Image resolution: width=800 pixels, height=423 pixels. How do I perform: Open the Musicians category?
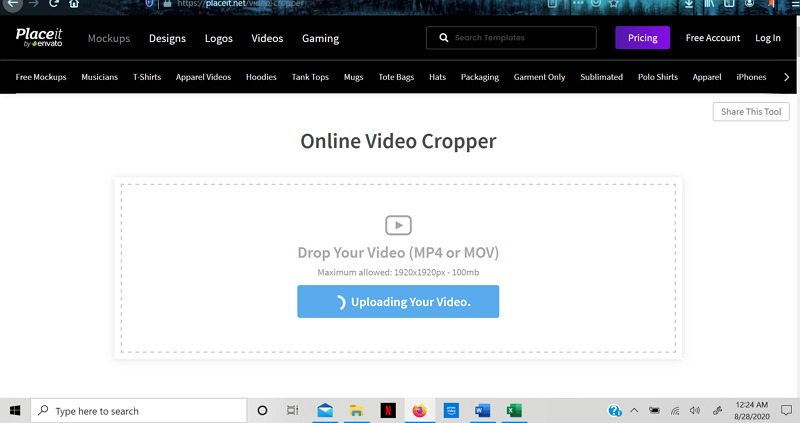tap(99, 77)
